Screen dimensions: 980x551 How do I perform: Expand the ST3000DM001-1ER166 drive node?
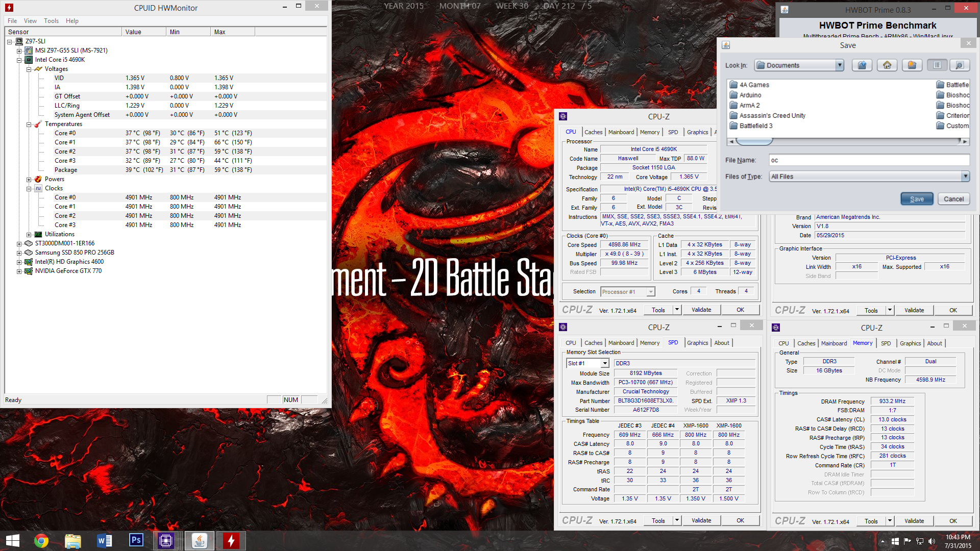19,243
